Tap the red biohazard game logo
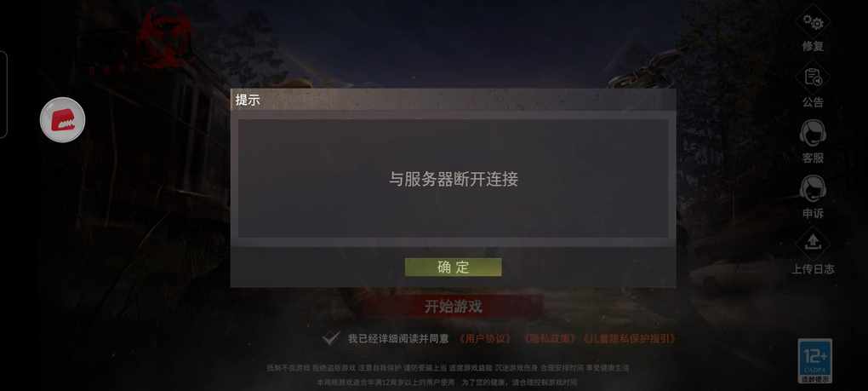 164,37
